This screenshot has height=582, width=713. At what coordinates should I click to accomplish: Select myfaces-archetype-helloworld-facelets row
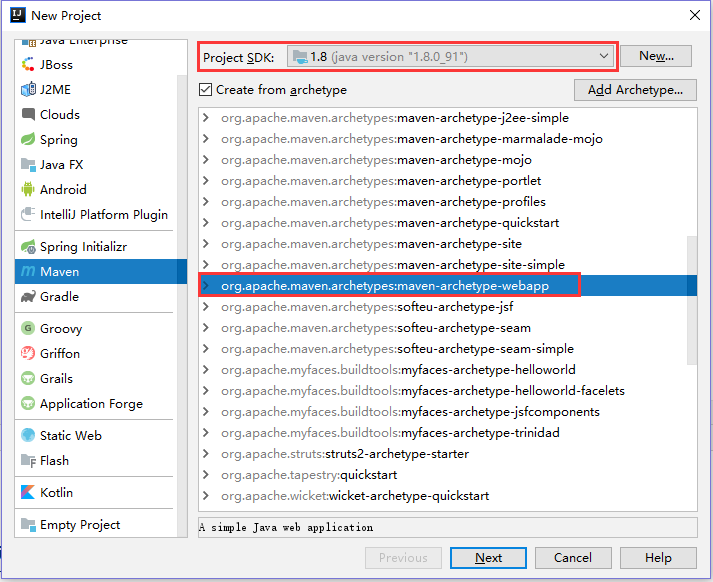coord(447,391)
